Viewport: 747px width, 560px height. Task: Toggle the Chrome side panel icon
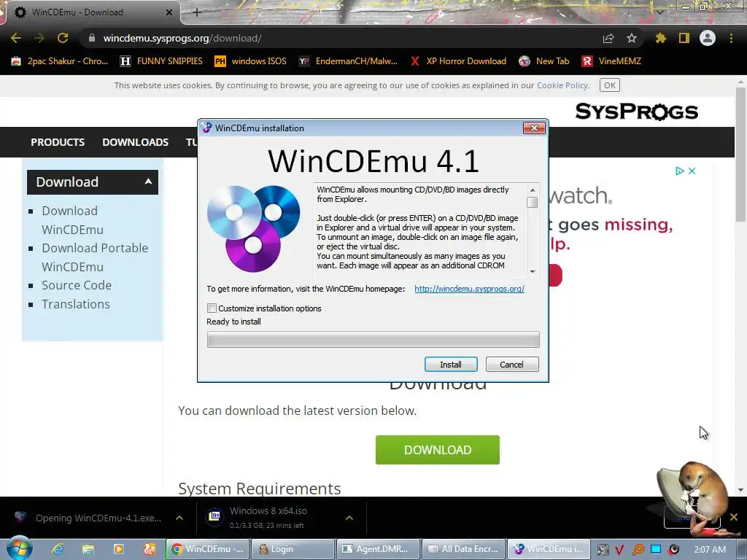pos(684,38)
